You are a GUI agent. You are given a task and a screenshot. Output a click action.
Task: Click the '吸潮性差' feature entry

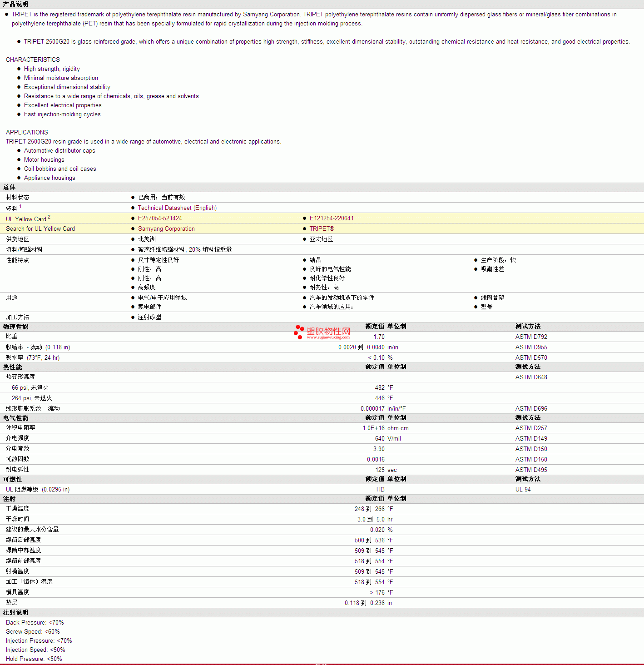tap(492, 269)
